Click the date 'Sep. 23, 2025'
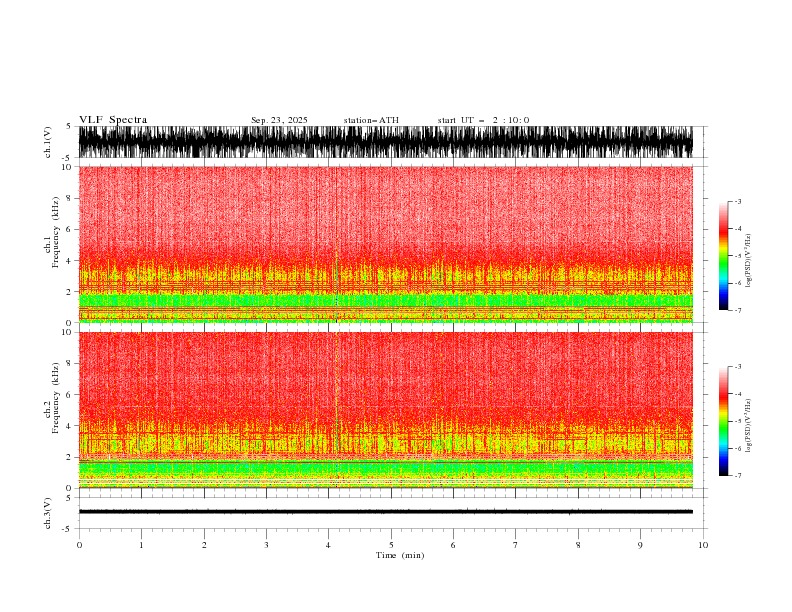Viewport: 792px width, 612px height. 279,120
